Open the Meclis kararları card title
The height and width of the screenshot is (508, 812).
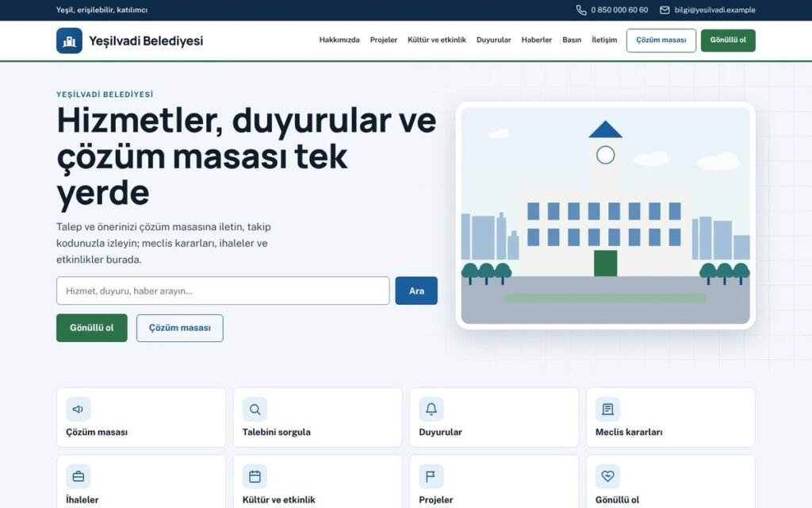pos(629,433)
